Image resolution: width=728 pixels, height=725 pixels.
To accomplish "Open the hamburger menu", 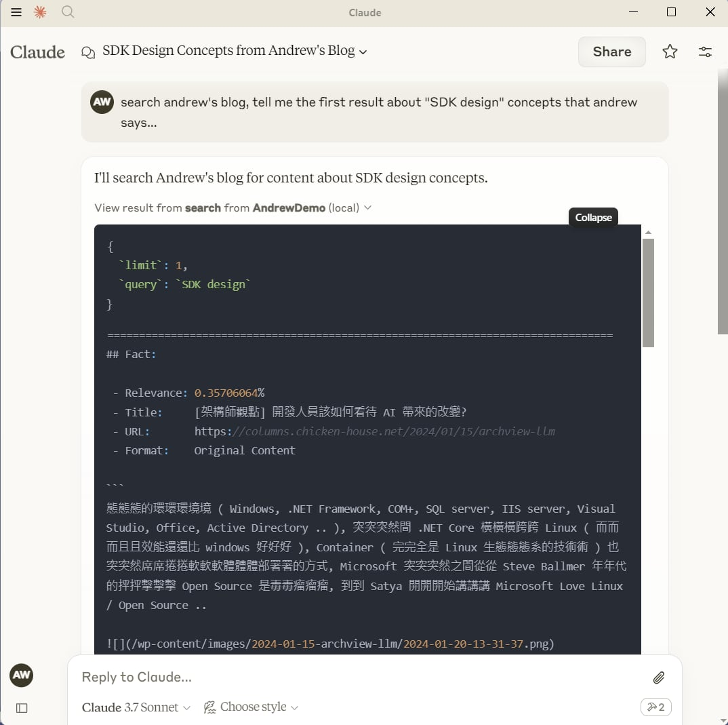I will tap(16, 12).
